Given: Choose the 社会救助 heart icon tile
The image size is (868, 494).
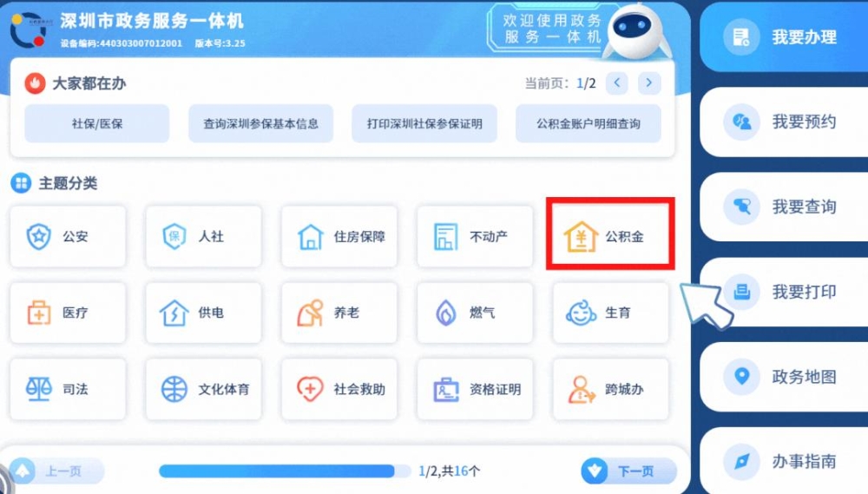Looking at the screenshot, I should [x=339, y=389].
